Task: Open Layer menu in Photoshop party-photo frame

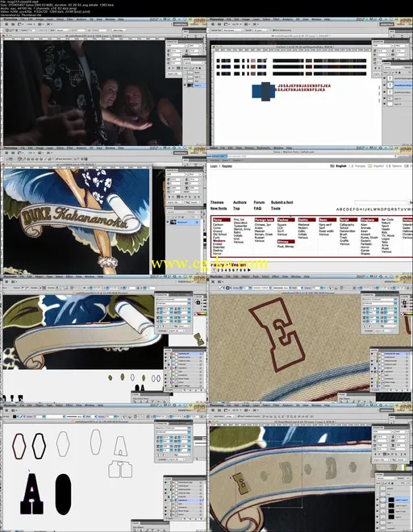Action: click(49, 19)
